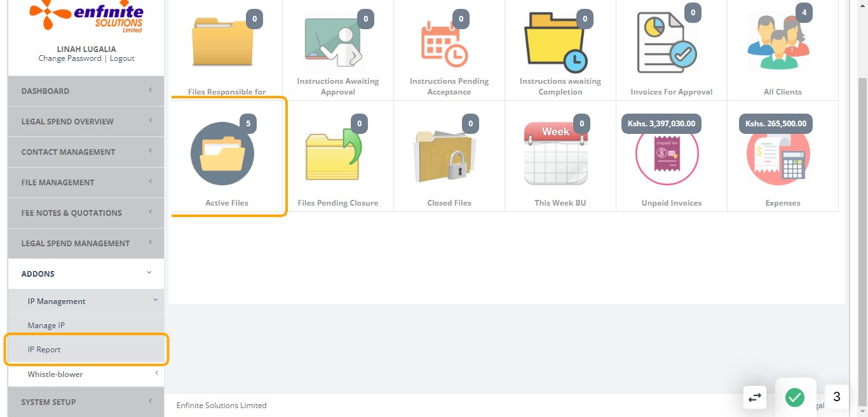
Task: Collapse the IP Management submenu
Action: pos(86,301)
